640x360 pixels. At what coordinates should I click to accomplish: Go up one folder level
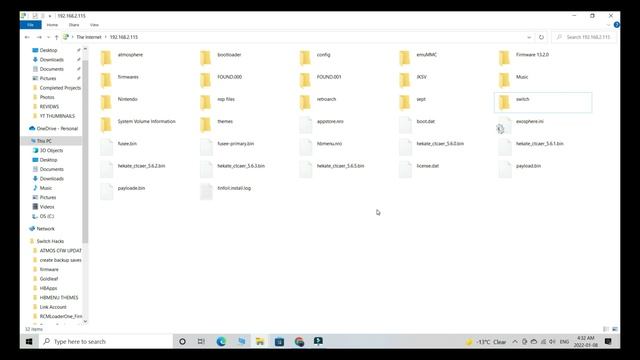pos(56,37)
